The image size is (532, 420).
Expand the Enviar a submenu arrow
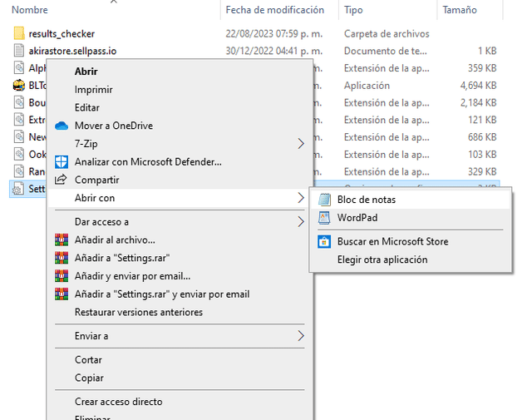coord(301,336)
